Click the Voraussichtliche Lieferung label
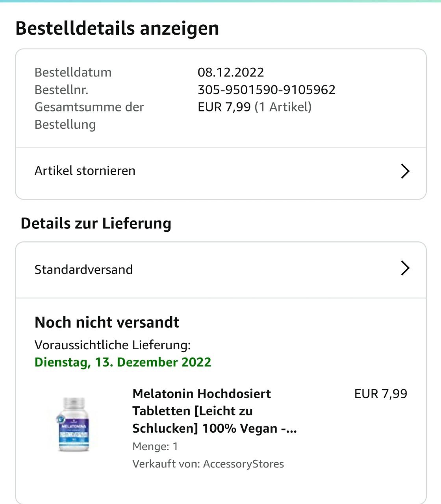Image resolution: width=441 pixels, height=504 pixels. pyautogui.click(x=113, y=345)
